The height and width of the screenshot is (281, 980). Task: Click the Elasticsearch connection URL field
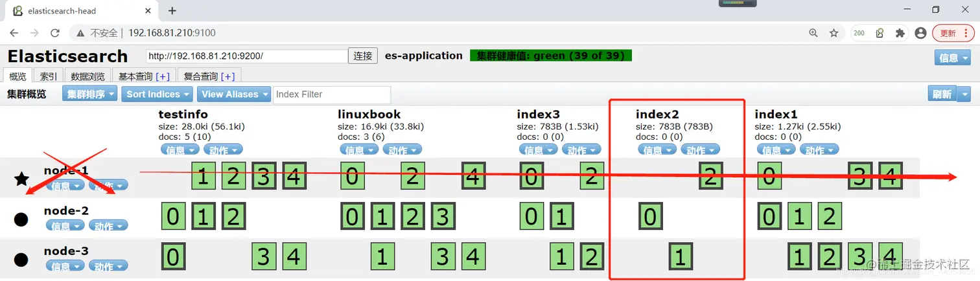[x=246, y=56]
